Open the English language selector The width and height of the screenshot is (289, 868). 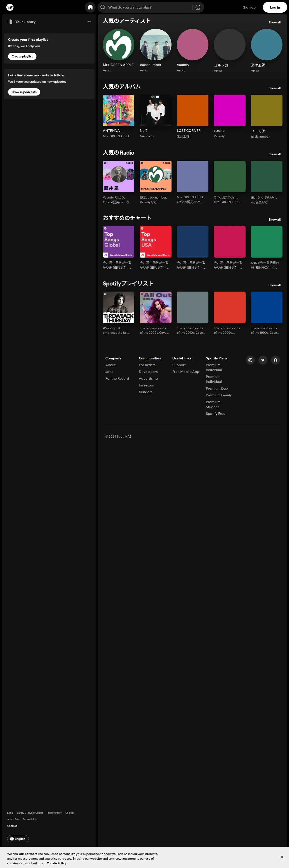click(x=18, y=839)
